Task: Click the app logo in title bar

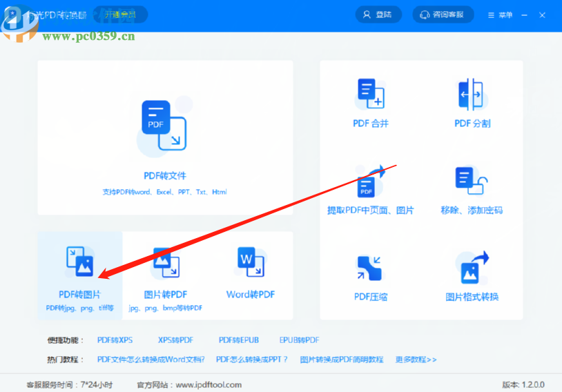Action: point(12,15)
